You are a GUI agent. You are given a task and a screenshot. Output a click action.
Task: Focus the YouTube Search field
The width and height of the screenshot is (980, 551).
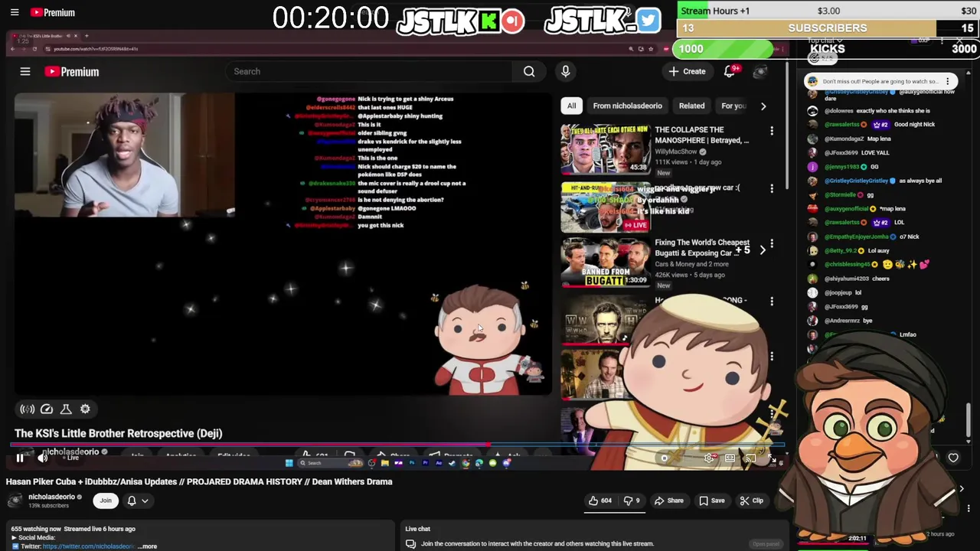[369, 71]
